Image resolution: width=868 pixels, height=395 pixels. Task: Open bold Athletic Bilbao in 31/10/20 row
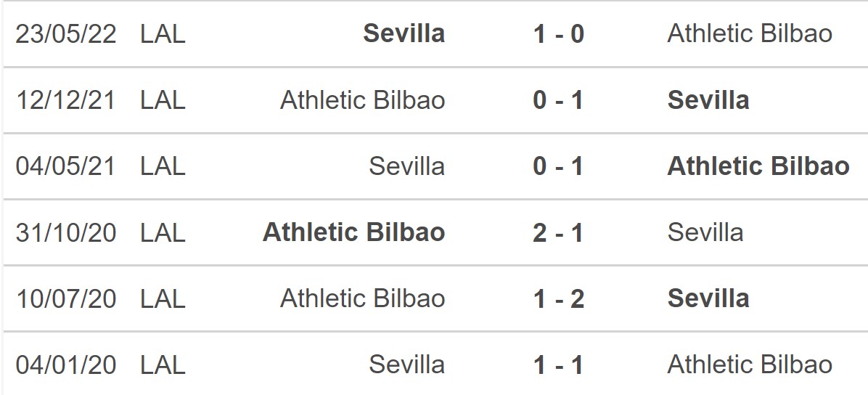[x=354, y=232]
